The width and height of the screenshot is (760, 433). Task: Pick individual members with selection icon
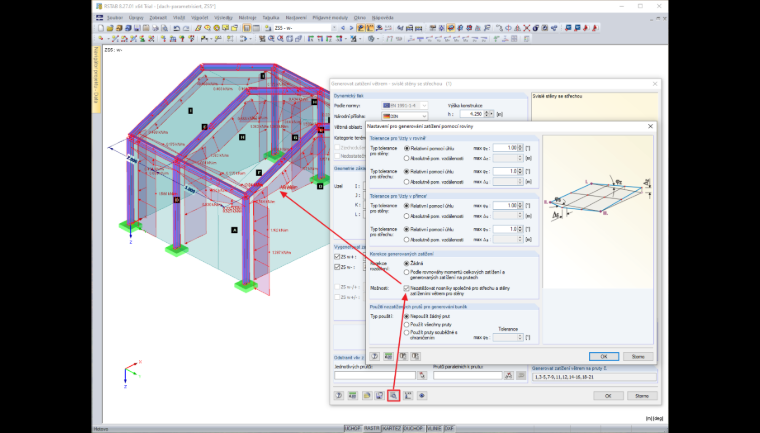(x=422, y=375)
